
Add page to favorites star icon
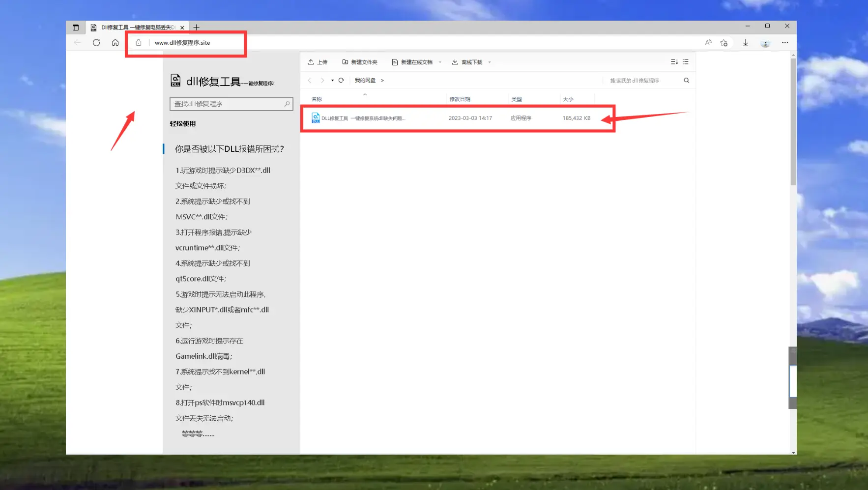[x=724, y=43]
